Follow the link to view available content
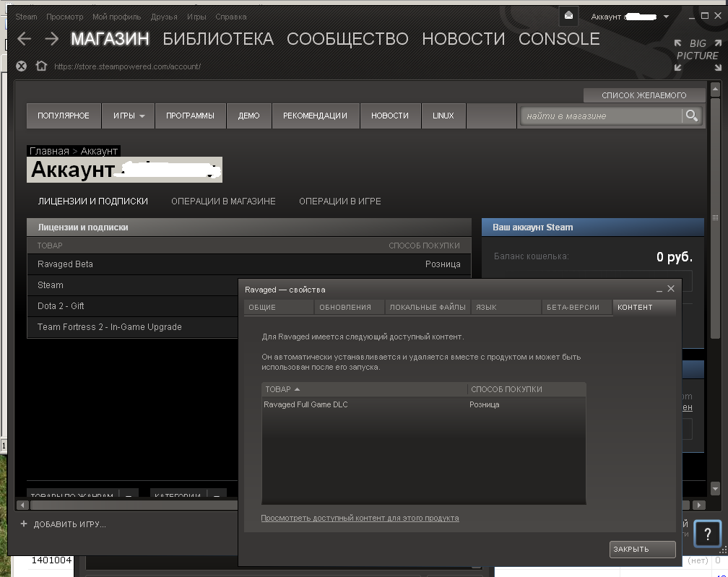Screen dimensions: 728x577 tap(360, 518)
